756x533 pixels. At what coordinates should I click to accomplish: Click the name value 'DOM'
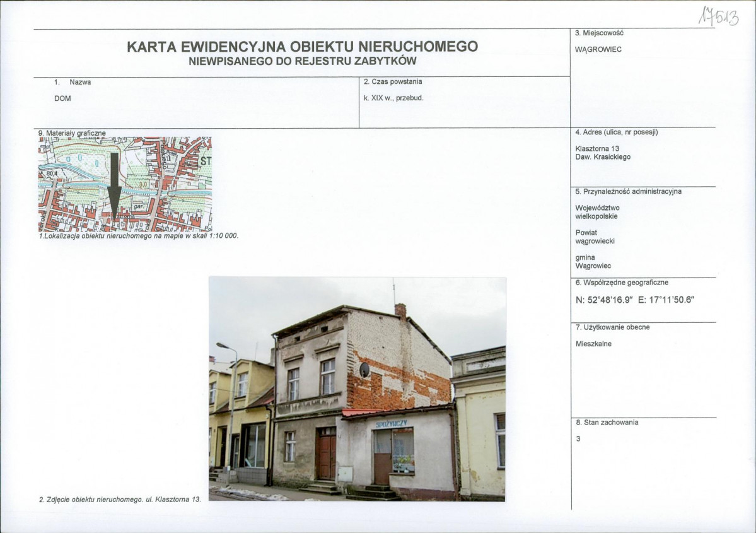(x=62, y=98)
